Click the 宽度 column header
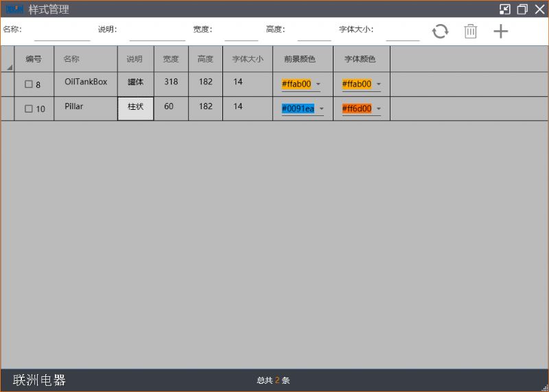This screenshot has width=549, height=392. click(171, 59)
